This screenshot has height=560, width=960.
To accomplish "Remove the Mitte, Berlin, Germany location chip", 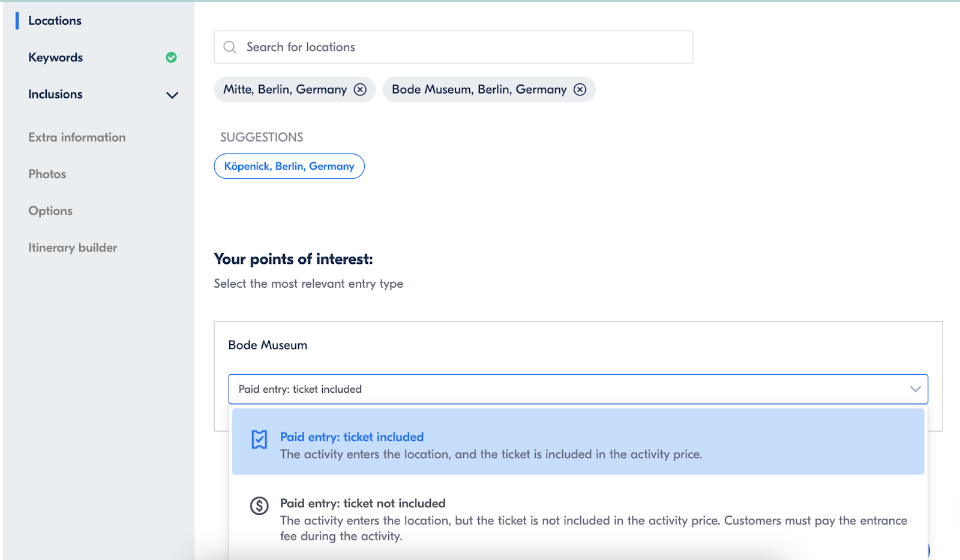I will [x=360, y=90].
